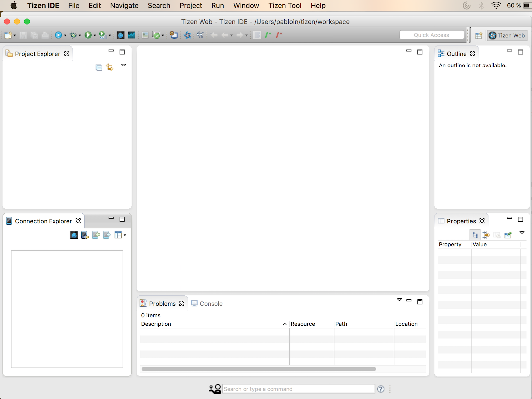Click the green comment toggle icon

coord(268,35)
